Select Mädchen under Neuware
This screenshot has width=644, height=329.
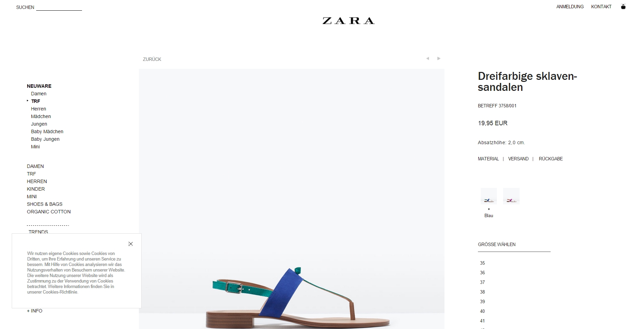point(41,116)
